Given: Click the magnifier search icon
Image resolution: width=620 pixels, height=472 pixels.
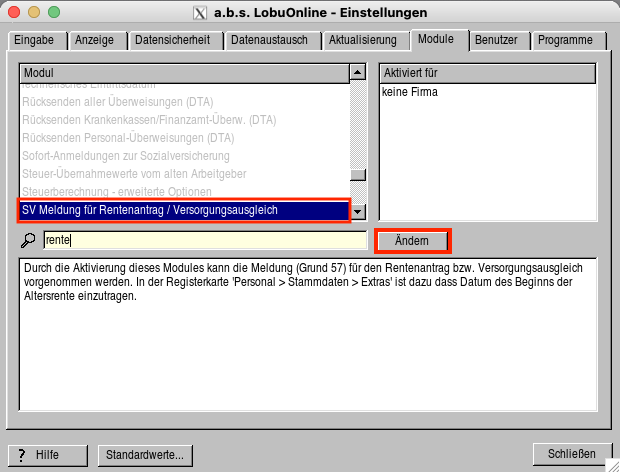Looking at the screenshot, I should 29,241.
